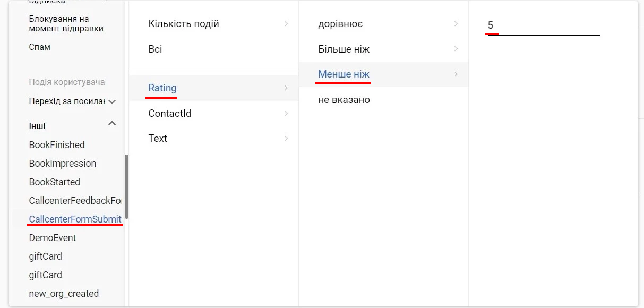Viewport: 644px width, 308px height.
Task: Click the Спам condition link
Action: (40, 47)
